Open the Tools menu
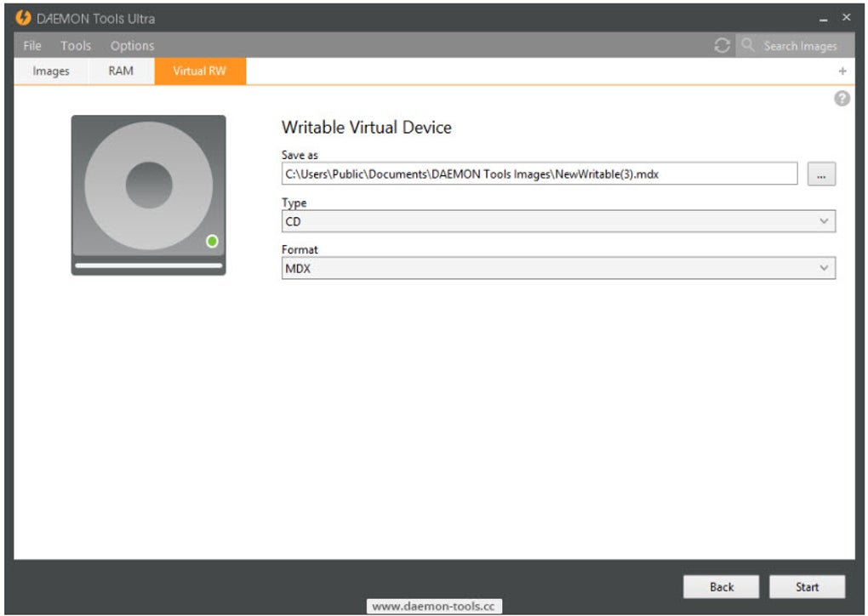Image resolution: width=868 pixels, height=616 pixels. pyautogui.click(x=76, y=45)
